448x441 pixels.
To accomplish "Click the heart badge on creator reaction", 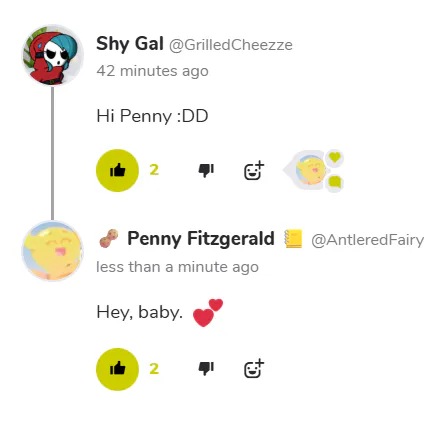I will click(335, 157).
